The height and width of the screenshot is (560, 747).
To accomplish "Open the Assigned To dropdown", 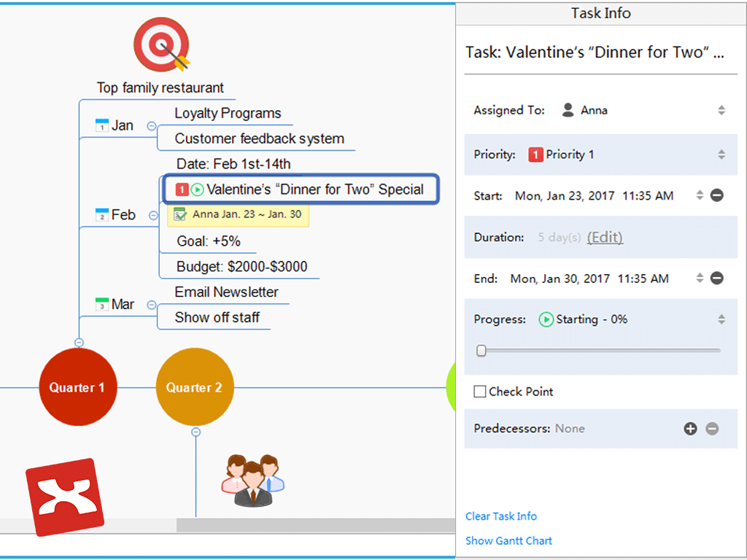I will tap(721, 111).
